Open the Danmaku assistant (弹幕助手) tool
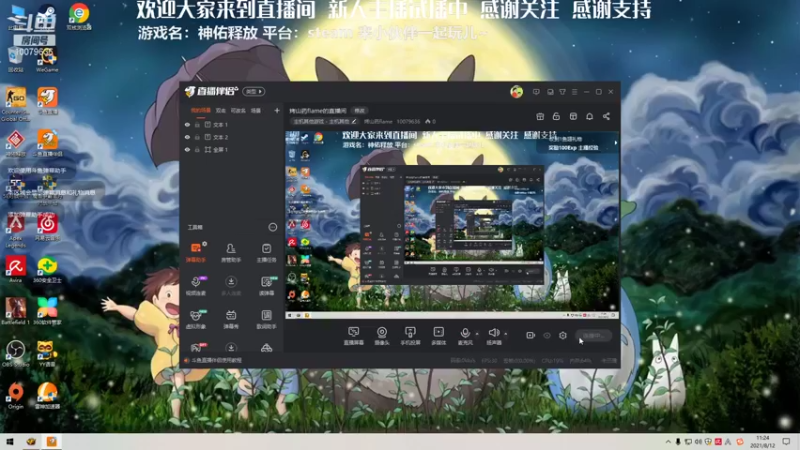 tap(196, 252)
